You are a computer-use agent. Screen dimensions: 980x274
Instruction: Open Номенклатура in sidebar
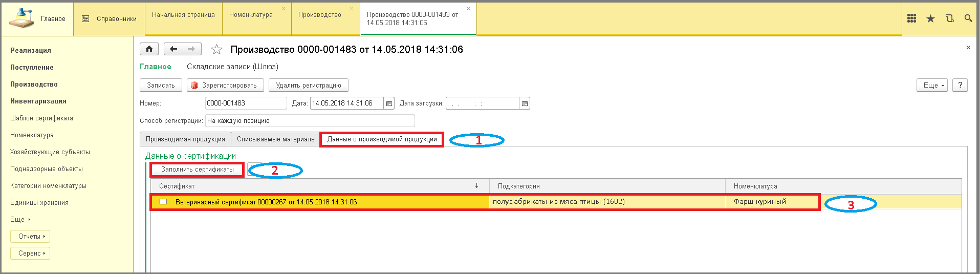[32, 135]
